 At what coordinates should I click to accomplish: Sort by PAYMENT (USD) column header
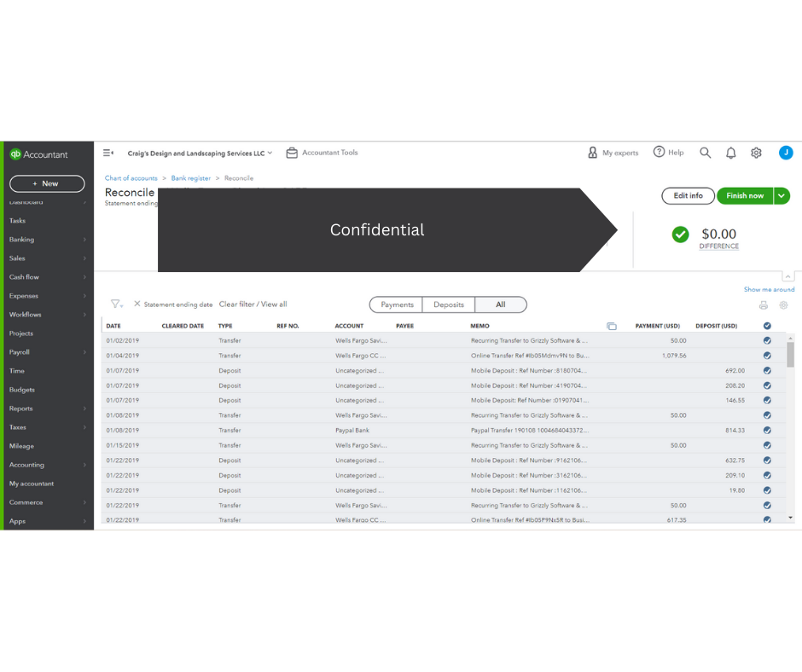657,327
